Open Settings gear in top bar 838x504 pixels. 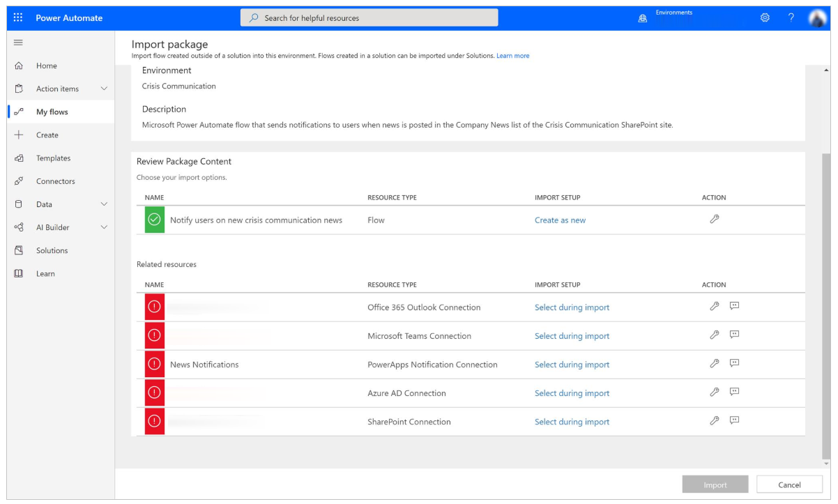(x=765, y=18)
